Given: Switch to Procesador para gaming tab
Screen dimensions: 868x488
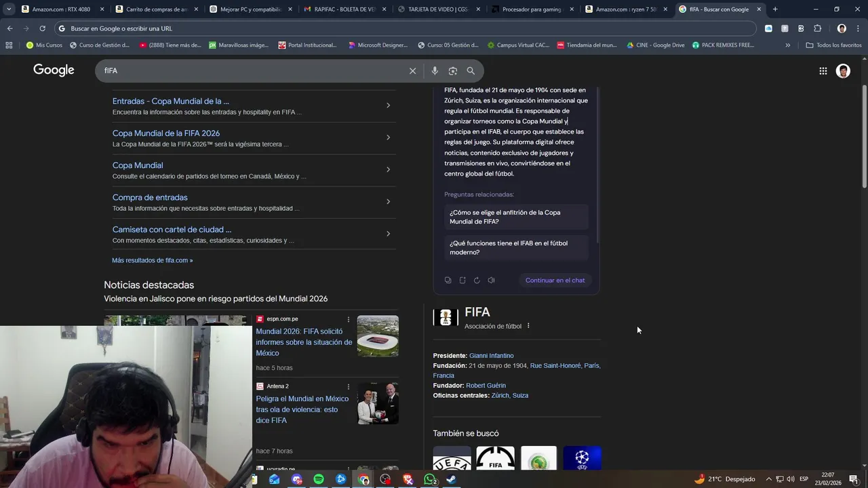Looking at the screenshot, I should (x=532, y=9).
